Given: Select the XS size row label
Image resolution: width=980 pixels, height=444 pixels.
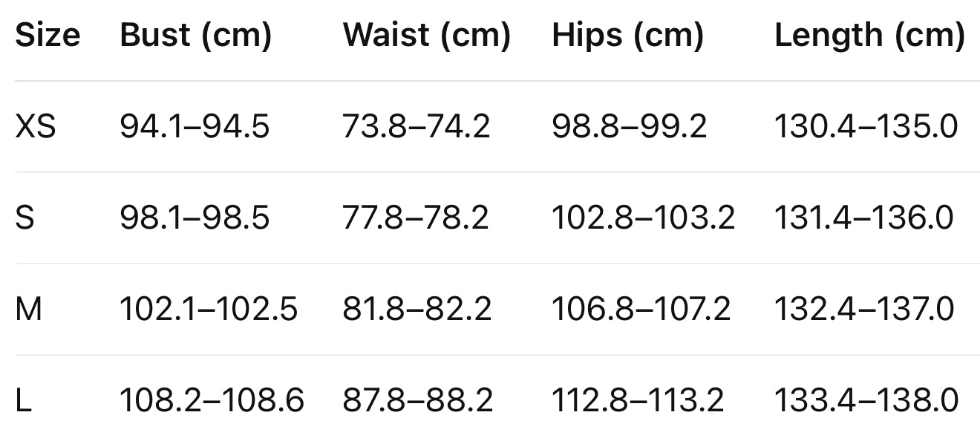Looking at the screenshot, I should click(36, 127).
